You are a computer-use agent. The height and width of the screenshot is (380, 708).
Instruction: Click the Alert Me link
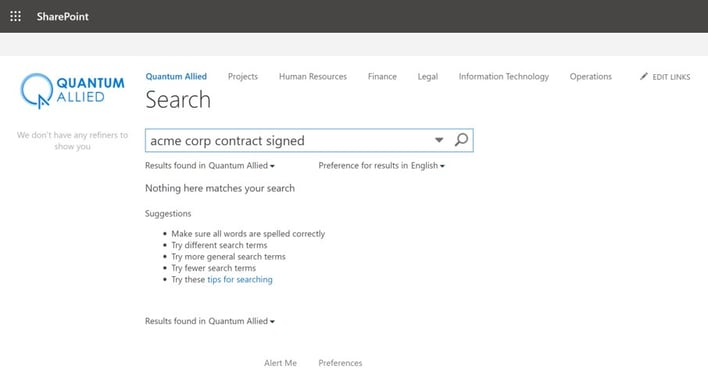(280, 363)
